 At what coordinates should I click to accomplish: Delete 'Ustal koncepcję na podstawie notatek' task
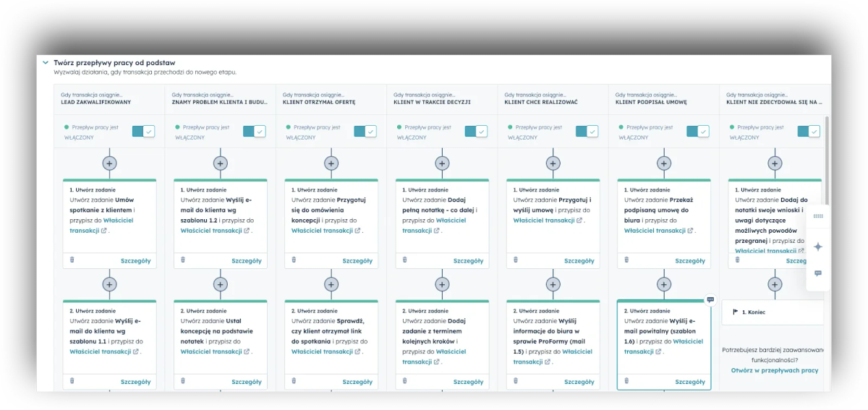[x=182, y=381]
